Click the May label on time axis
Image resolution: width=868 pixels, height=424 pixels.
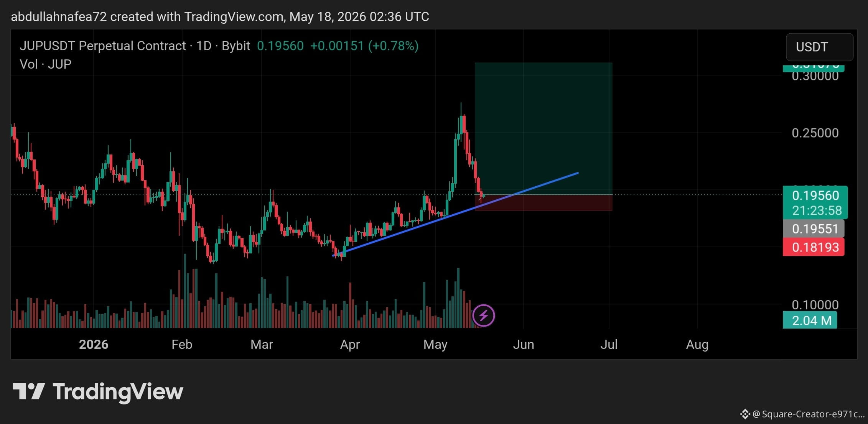pyautogui.click(x=435, y=345)
